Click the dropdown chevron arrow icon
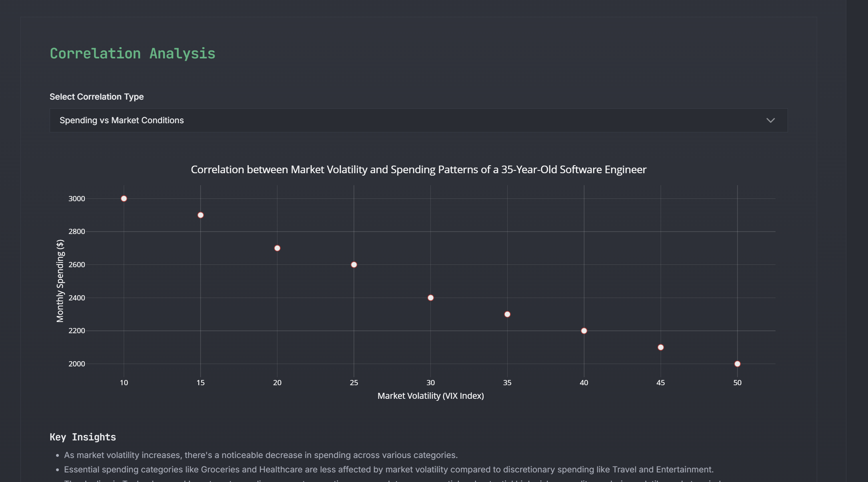Screen dimensions: 868x482 [x=770, y=120]
